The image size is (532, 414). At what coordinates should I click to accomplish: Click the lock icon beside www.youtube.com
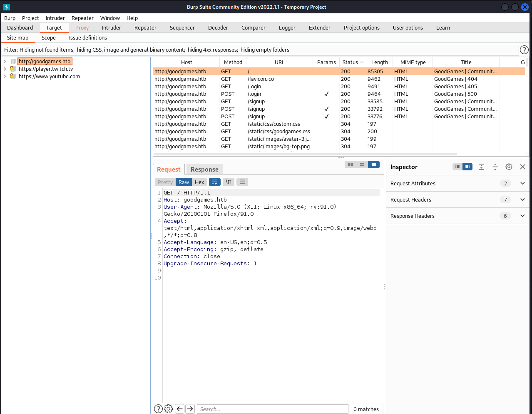tap(13, 76)
